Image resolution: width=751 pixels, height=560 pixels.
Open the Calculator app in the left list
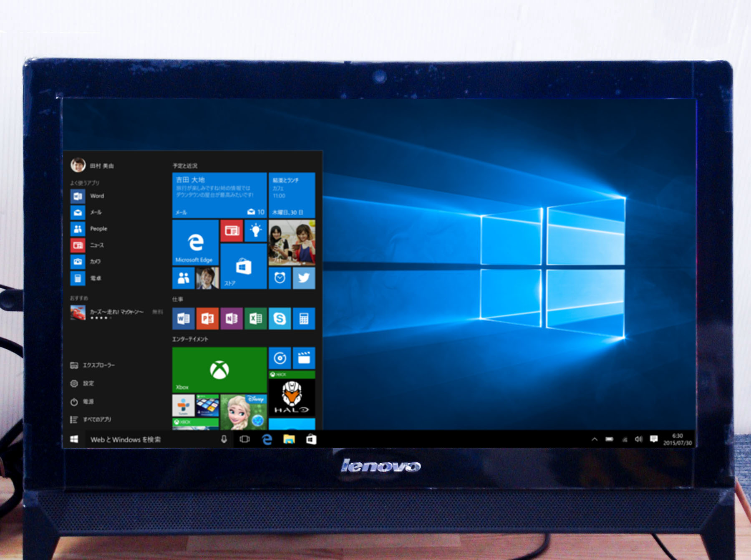tap(86, 278)
